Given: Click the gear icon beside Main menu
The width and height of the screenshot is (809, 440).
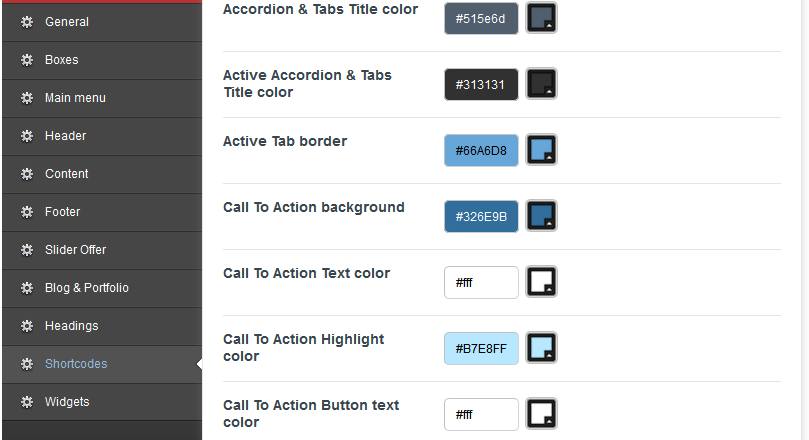Looking at the screenshot, I should click(27, 98).
